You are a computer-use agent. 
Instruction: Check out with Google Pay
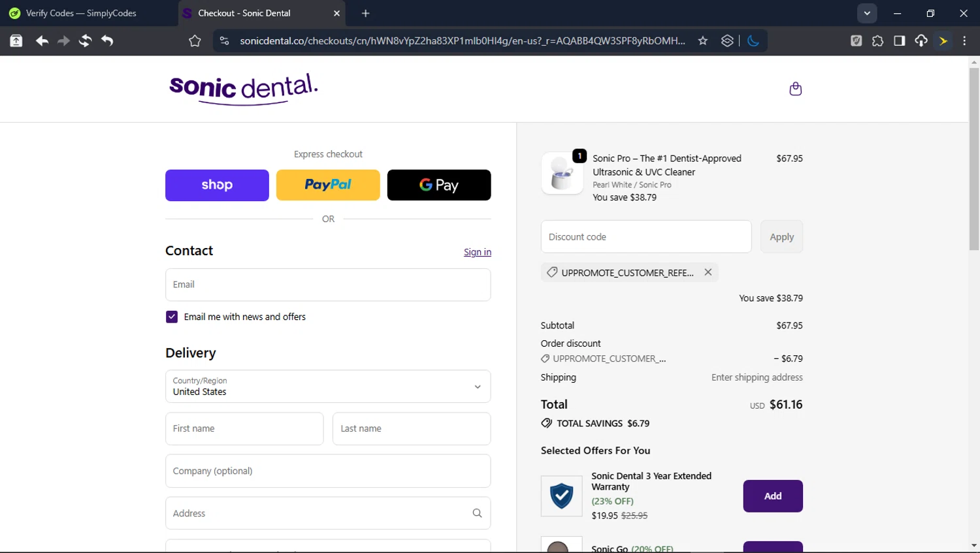coord(439,185)
